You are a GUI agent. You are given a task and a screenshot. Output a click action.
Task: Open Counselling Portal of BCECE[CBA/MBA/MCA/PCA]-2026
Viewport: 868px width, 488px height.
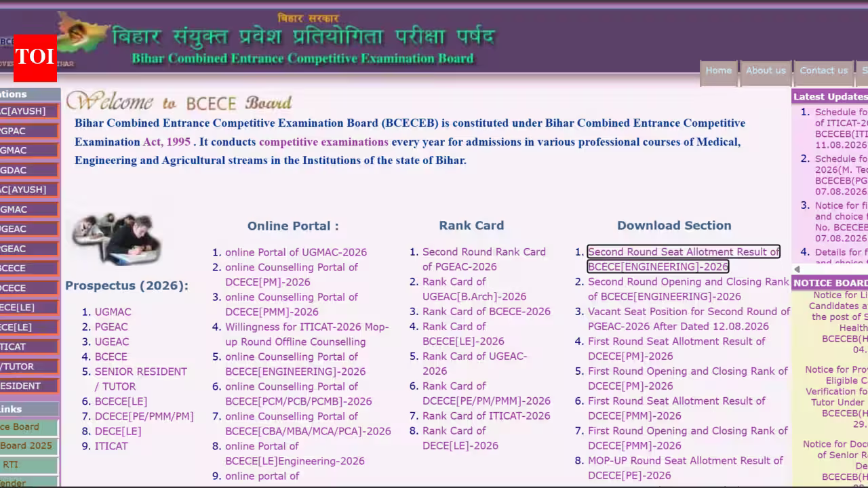point(308,424)
